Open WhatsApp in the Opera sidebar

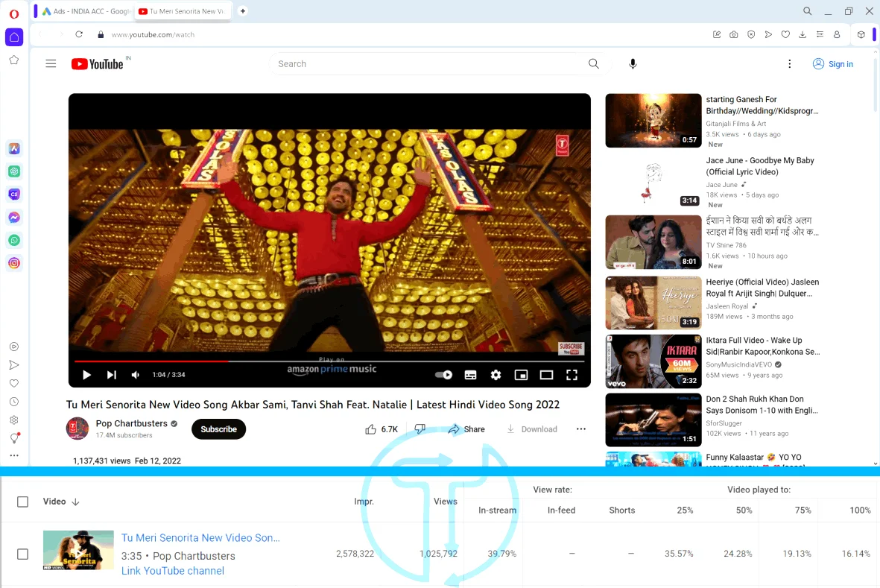14,240
